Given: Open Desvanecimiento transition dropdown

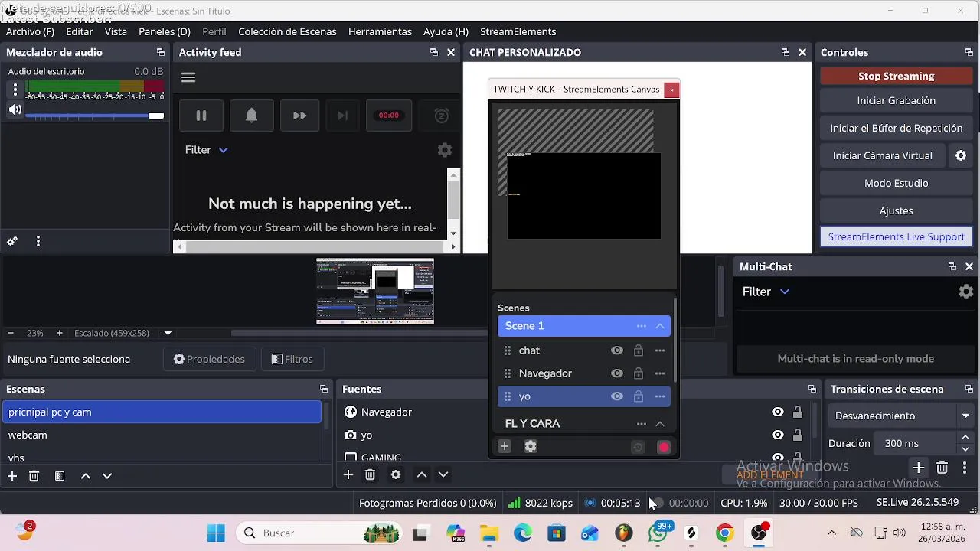Looking at the screenshot, I should (900, 416).
